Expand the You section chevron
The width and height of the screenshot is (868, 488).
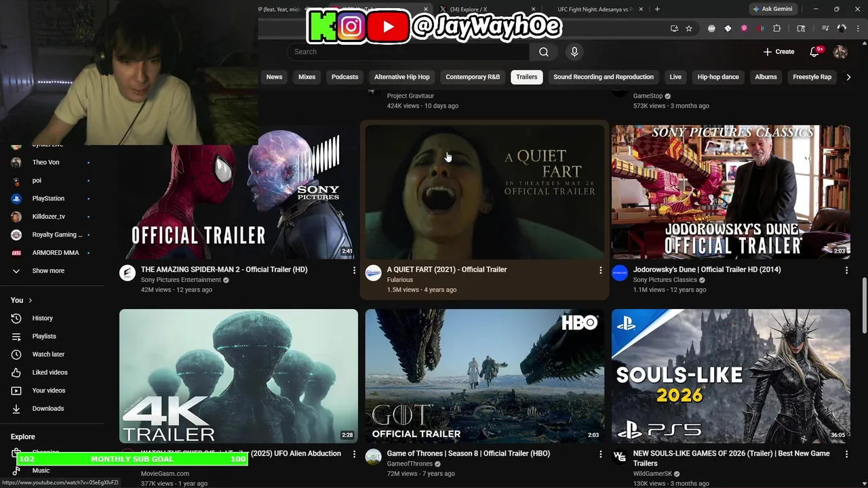[30, 300]
